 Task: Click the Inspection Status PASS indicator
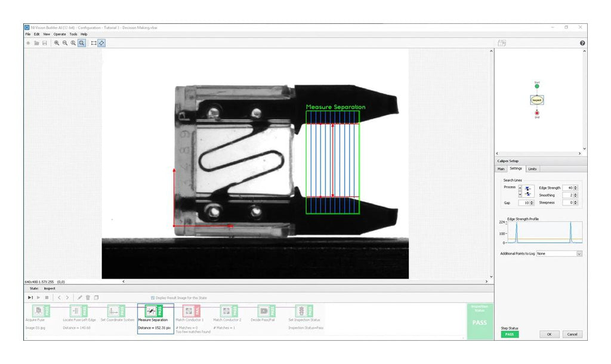(480, 322)
